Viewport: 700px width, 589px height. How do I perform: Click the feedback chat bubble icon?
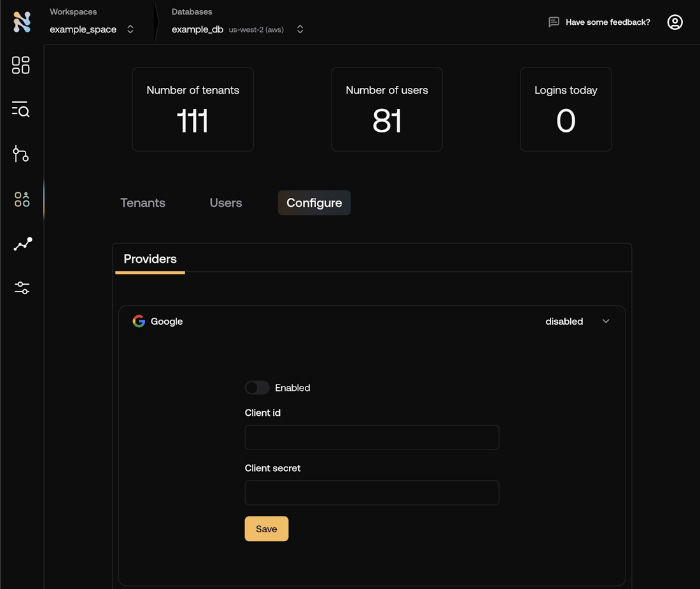[x=554, y=22]
